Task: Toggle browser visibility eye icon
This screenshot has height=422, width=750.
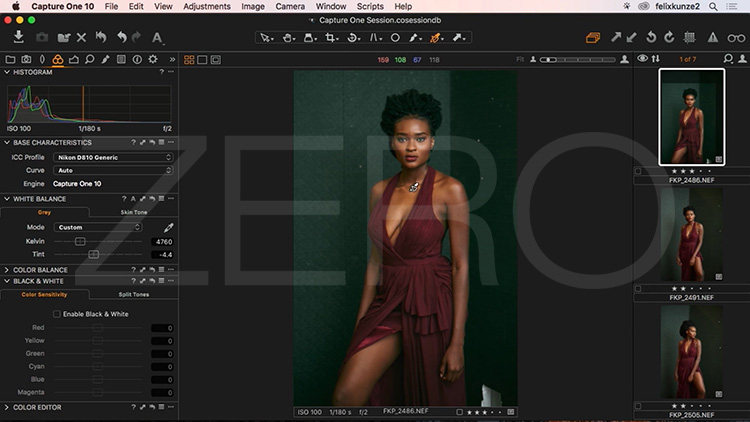Action: click(x=642, y=59)
